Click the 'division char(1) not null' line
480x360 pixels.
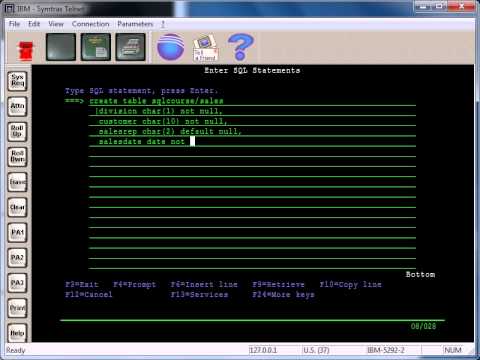coord(159,111)
